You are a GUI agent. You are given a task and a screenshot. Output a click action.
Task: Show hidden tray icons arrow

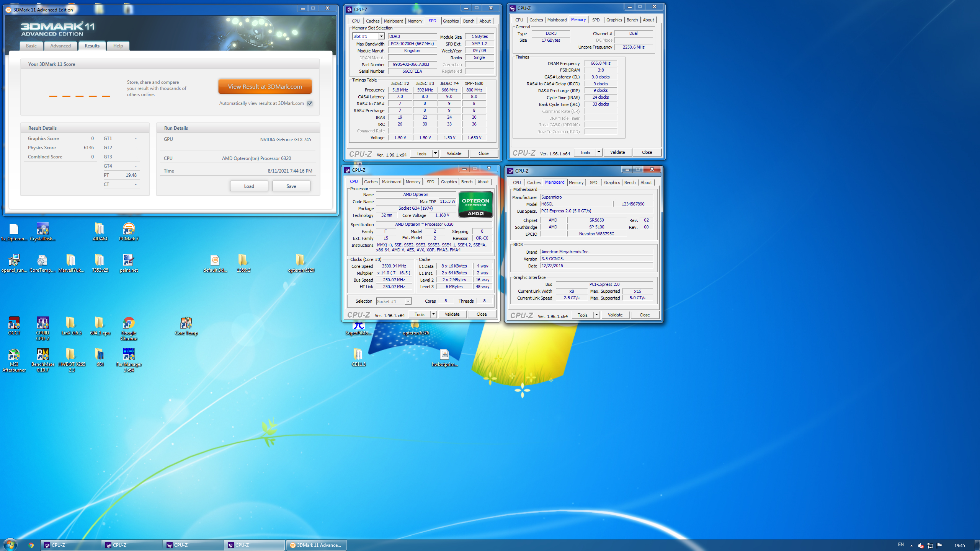click(911, 545)
